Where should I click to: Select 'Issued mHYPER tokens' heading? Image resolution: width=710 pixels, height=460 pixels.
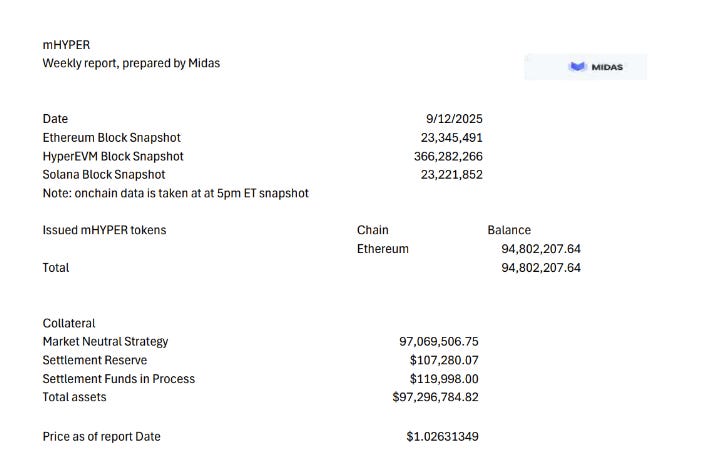104,230
